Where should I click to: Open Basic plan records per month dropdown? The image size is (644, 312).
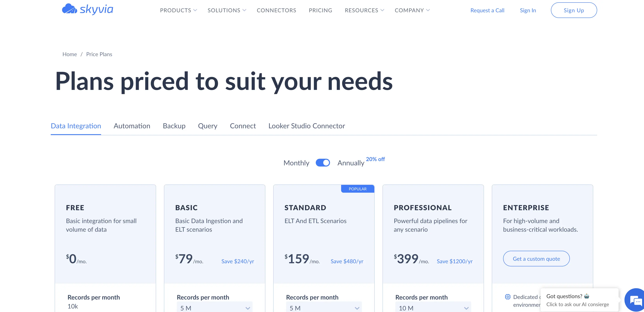(214, 307)
